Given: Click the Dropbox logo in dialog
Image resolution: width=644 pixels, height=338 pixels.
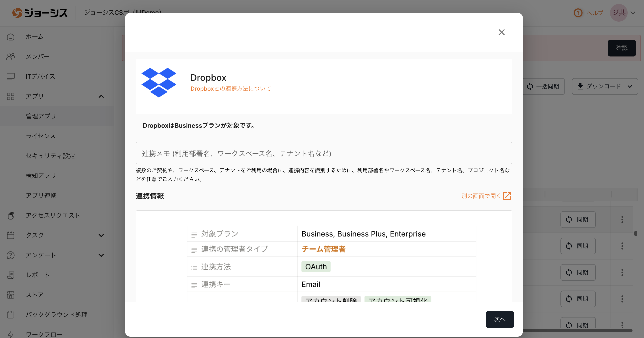Looking at the screenshot, I should click(x=159, y=83).
